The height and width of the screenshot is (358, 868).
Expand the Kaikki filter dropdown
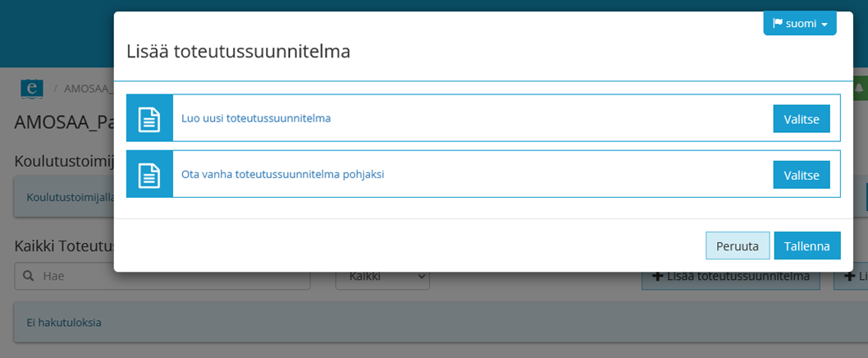click(382, 277)
